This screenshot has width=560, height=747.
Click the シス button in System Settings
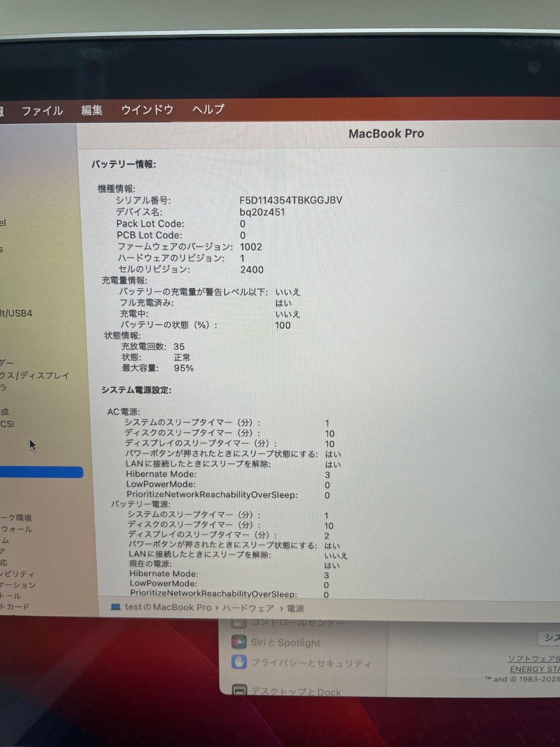coord(549,638)
